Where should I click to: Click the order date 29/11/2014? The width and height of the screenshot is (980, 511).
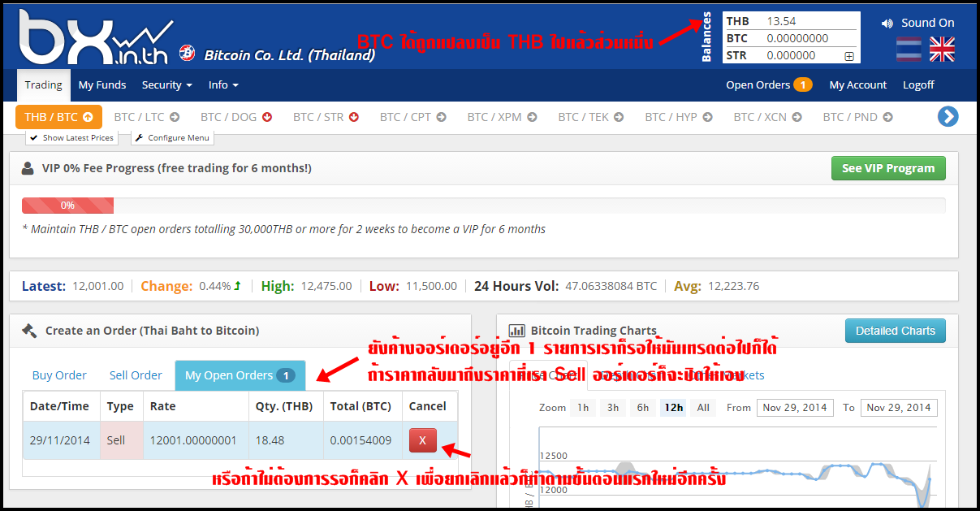59,440
